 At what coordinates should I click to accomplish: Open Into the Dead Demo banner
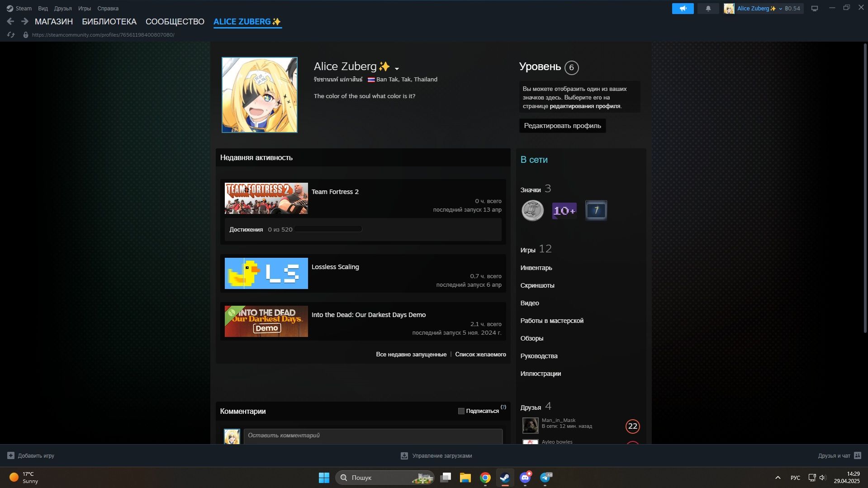click(x=266, y=322)
